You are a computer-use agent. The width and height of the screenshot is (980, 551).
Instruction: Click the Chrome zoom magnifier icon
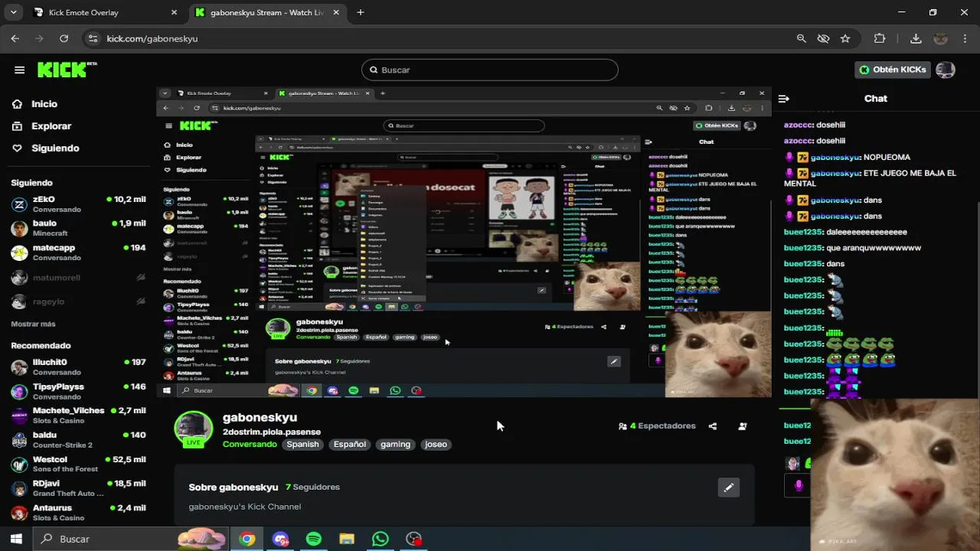[801, 38]
